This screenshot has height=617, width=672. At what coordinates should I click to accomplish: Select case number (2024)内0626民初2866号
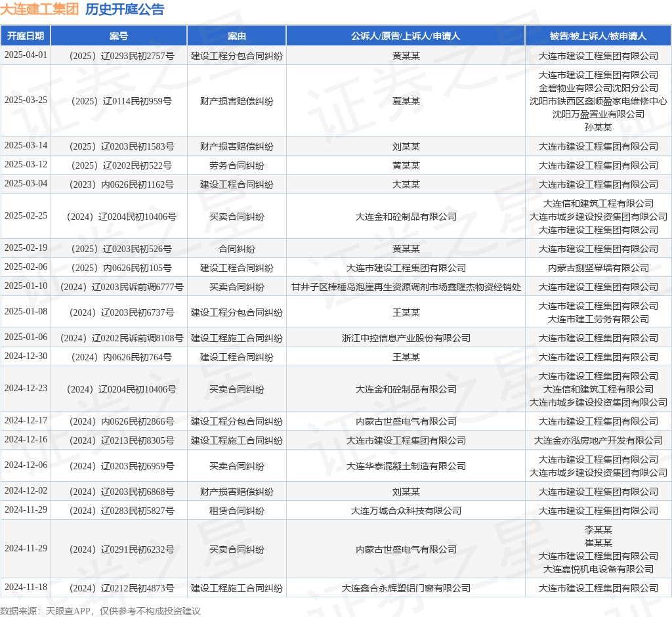pyautogui.click(x=121, y=421)
